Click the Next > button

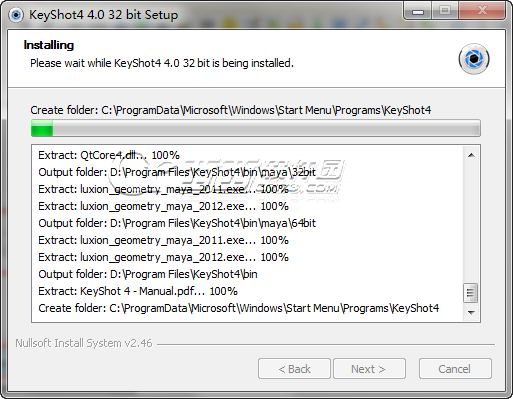(x=369, y=369)
